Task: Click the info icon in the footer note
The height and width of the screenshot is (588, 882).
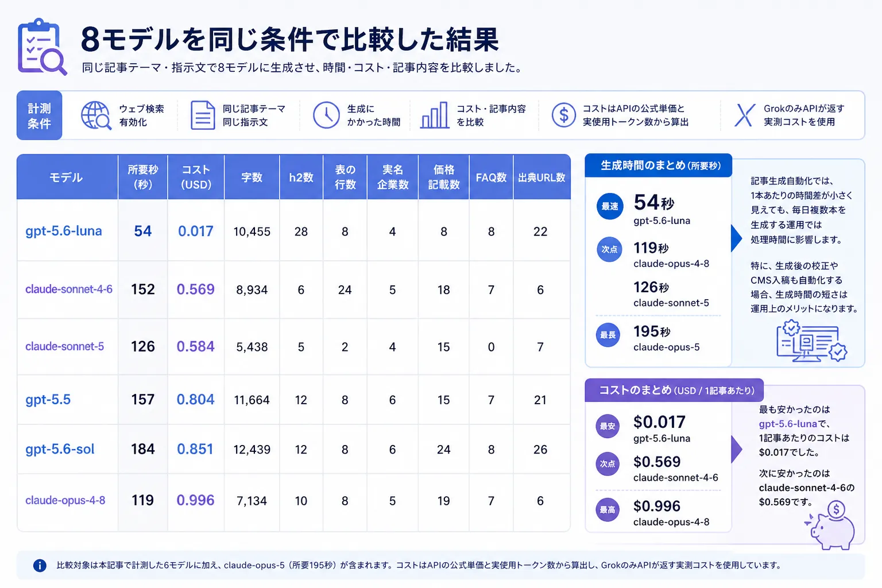Action: click(40, 566)
